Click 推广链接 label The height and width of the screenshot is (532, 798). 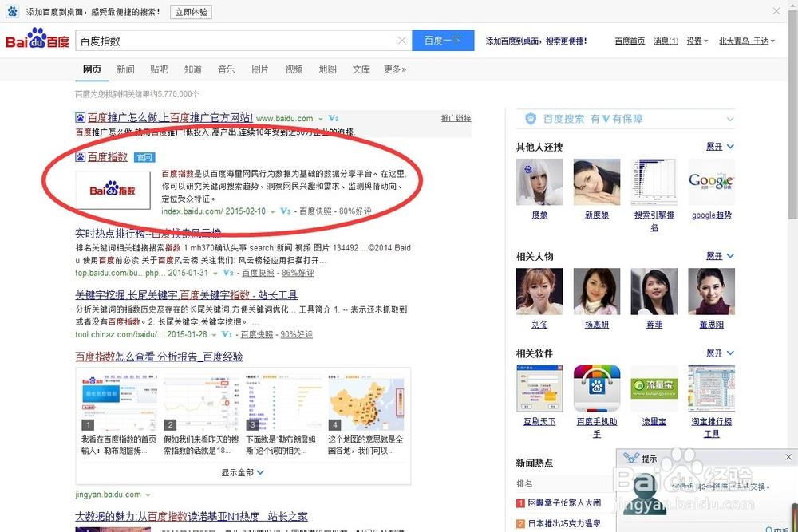(x=456, y=118)
